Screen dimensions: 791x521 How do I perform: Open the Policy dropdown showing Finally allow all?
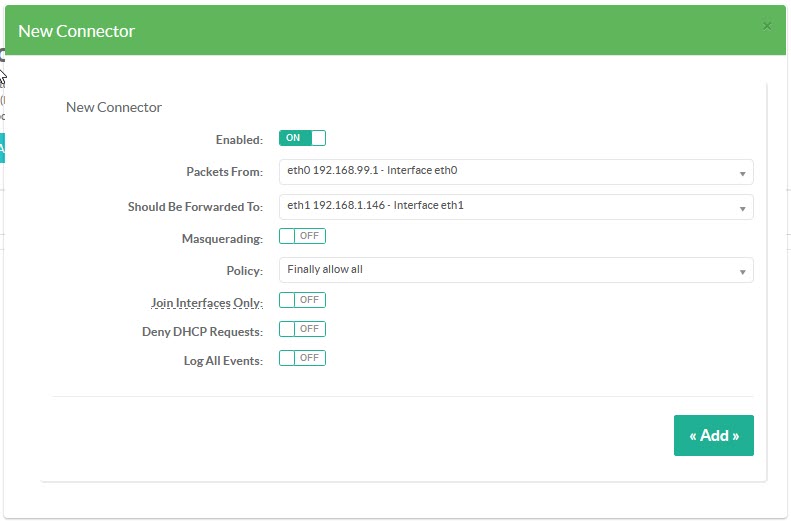(x=515, y=270)
